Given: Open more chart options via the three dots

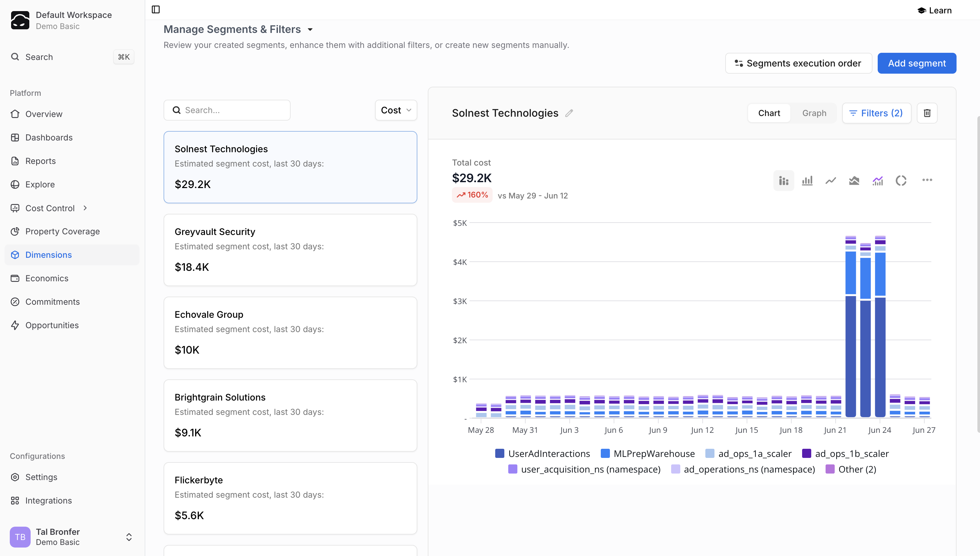Looking at the screenshot, I should [x=927, y=180].
